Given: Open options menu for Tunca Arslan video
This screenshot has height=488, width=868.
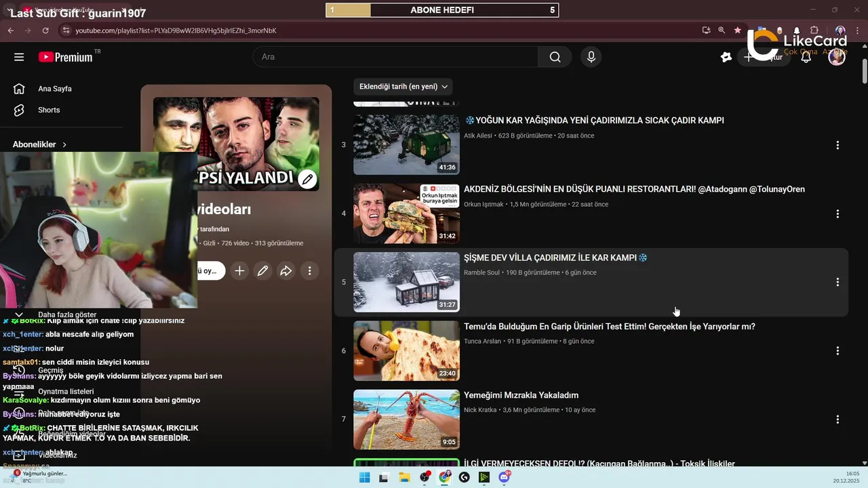Looking at the screenshot, I should point(837,350).
